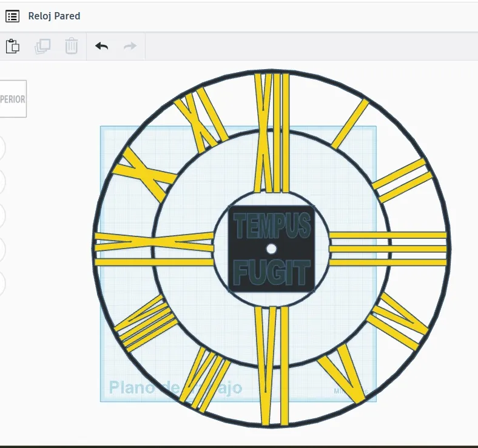Select the FUGIT text on the dark square
478x448 pixels.
(272, 273)
